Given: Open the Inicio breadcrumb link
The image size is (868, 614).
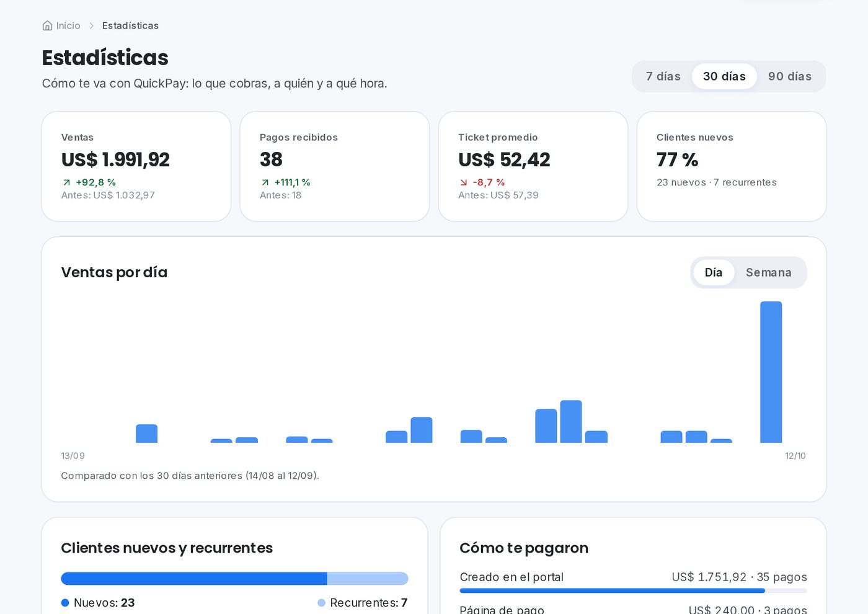Looking at the screenshot, I should click(x=68, y=25).
